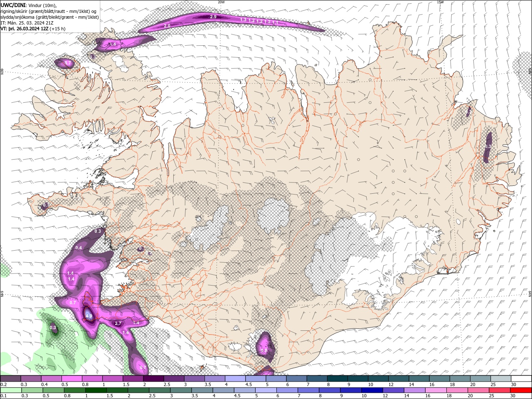
Task: Click the red last swatch of the rain scale
Action: click(x=521, y=390)
